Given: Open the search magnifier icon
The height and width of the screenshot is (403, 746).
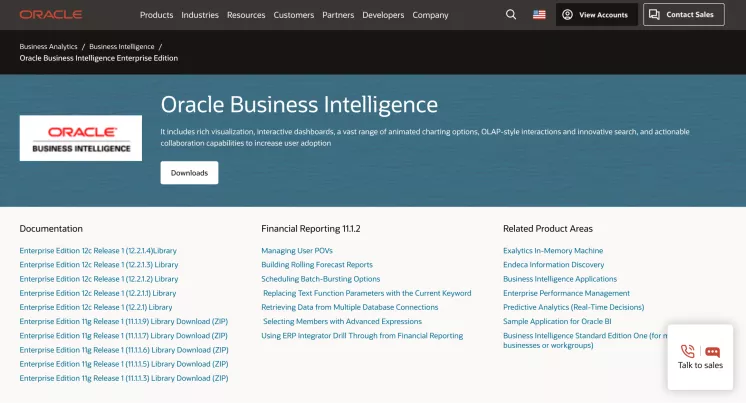Looking at the screenshot, I should click(511, 15).
